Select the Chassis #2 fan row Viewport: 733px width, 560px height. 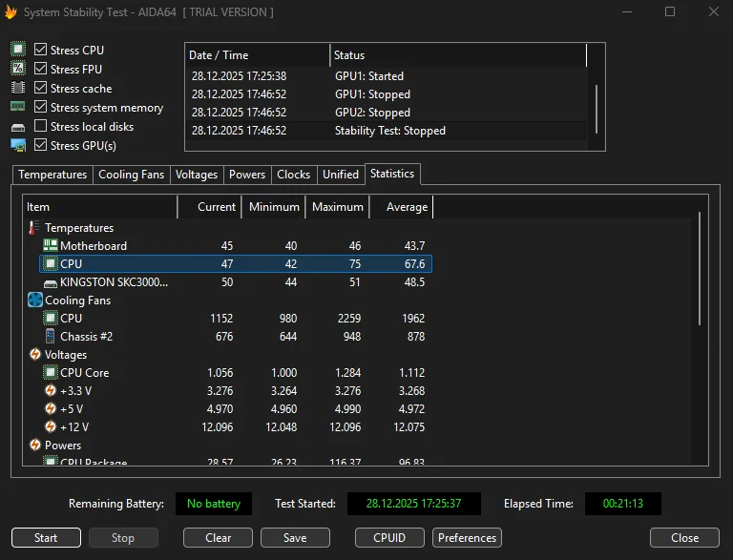coord(236,336)
